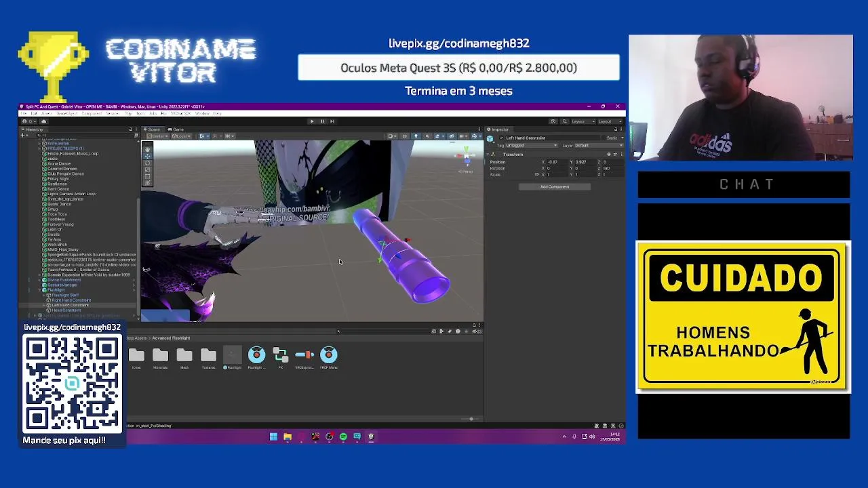Click the Step frame button
The height and width of the screenshot is (488, 868).
click(x=332, y=121)
